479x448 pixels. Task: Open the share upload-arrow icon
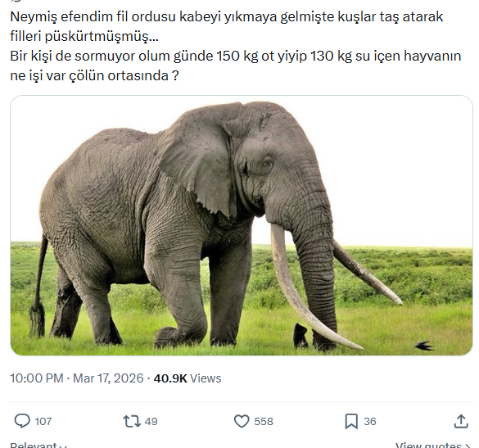point(461,421)
